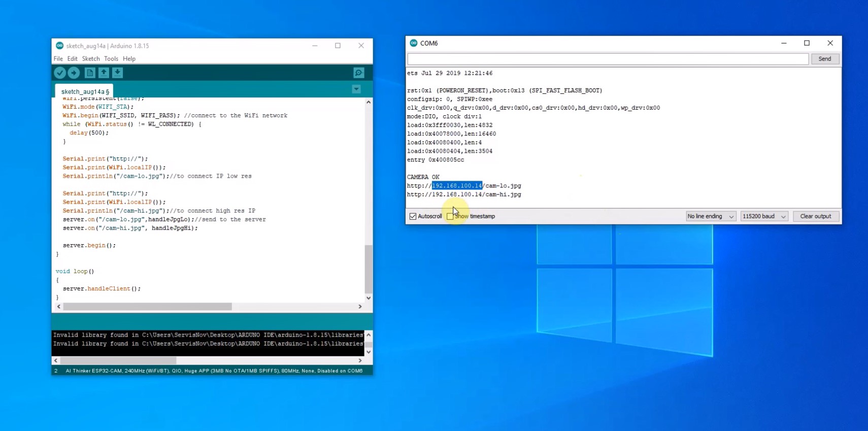868x431 pixels.
Task: Create a new sketch with New icon
Action: point(90,73)
